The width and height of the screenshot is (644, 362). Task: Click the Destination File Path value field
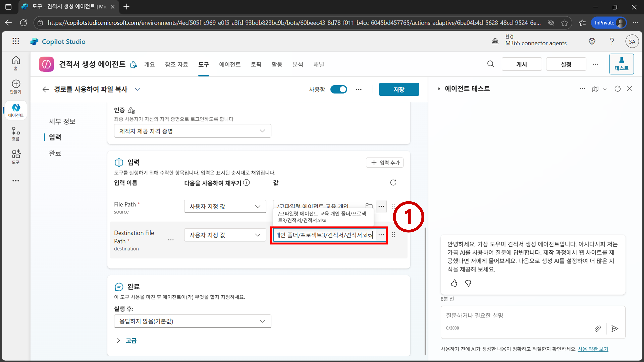tap(324, 235)
